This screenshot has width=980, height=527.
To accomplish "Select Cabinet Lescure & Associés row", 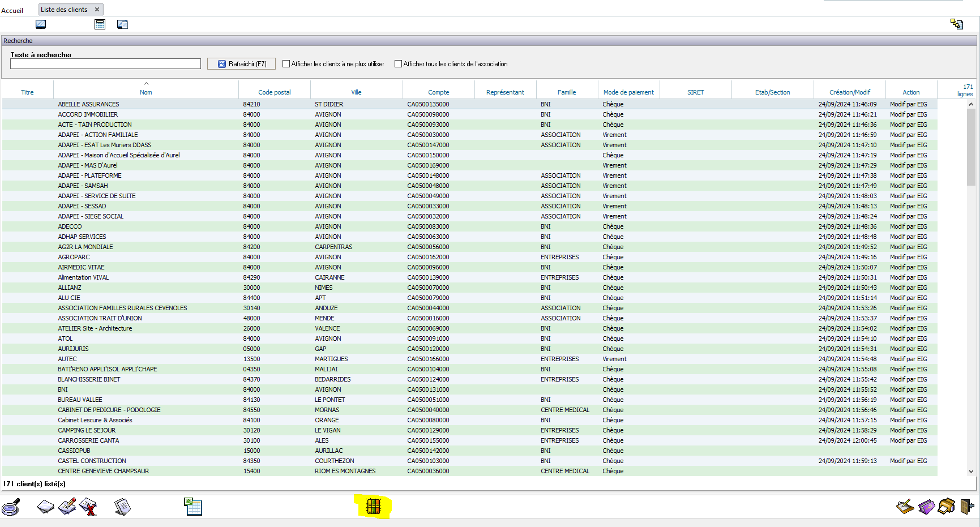I will click(469, 420).
